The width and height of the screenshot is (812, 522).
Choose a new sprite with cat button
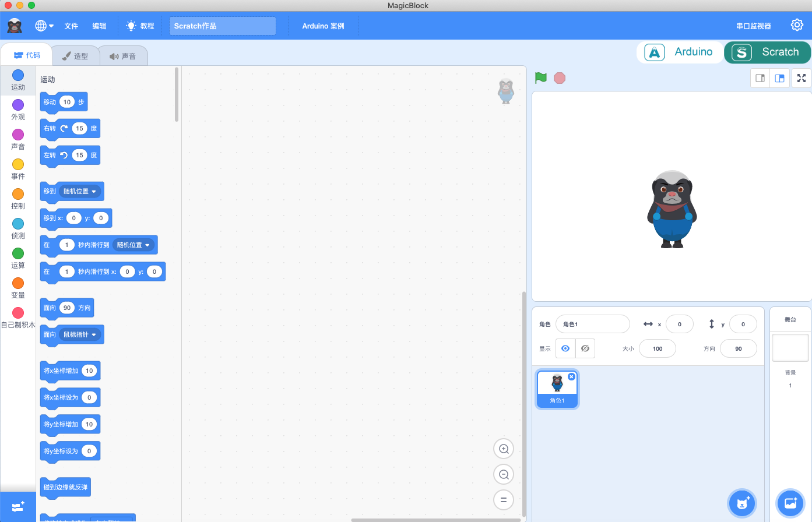pos(742,503)
